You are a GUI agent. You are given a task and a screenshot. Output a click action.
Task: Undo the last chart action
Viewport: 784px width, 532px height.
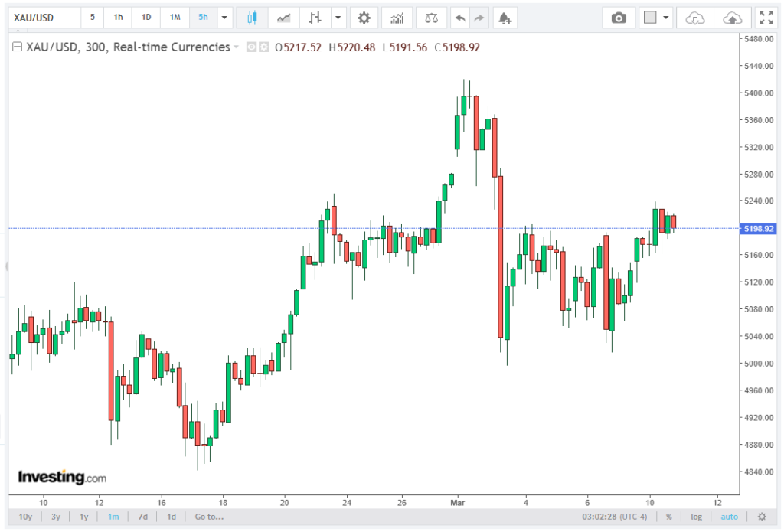(x=459, y=18)
